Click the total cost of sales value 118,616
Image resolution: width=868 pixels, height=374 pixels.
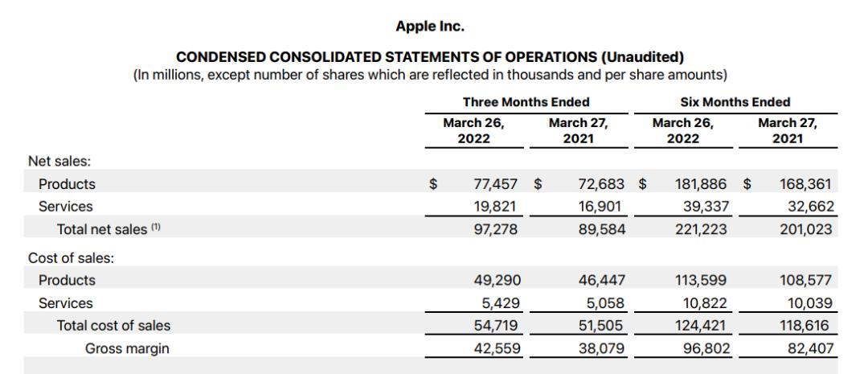[x=807, y=326]
